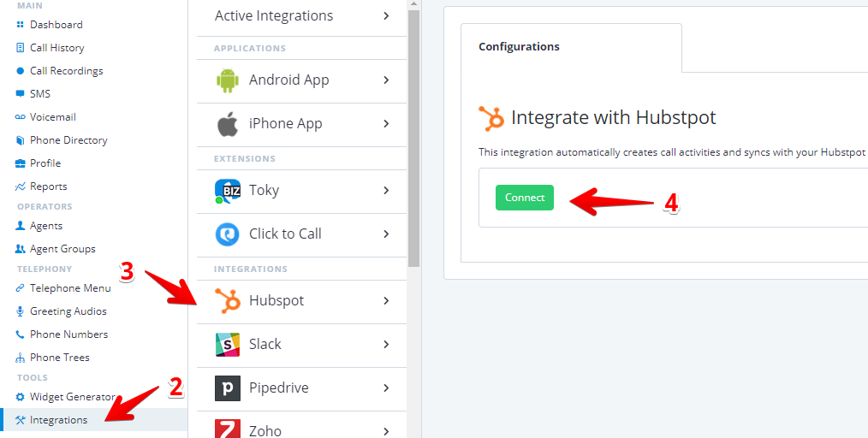Expand the Slack integration arrow
Viewport: 868px width, 438px height.
[x=386, y=345]
